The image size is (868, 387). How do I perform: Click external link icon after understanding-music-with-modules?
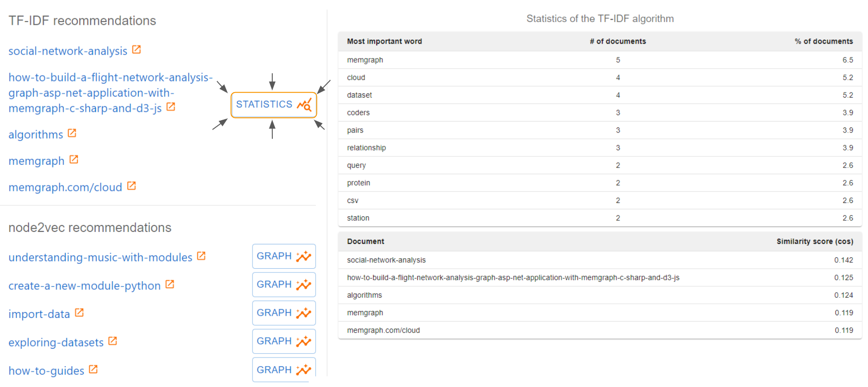[201, 256]
